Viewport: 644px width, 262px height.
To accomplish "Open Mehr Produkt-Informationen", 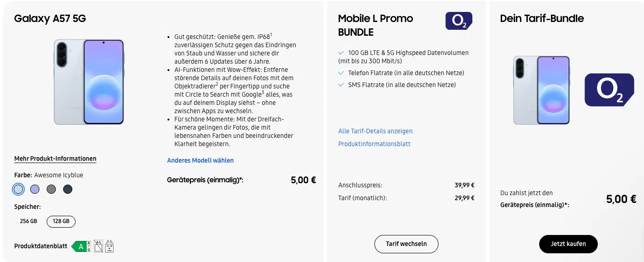I will point(55,159).
